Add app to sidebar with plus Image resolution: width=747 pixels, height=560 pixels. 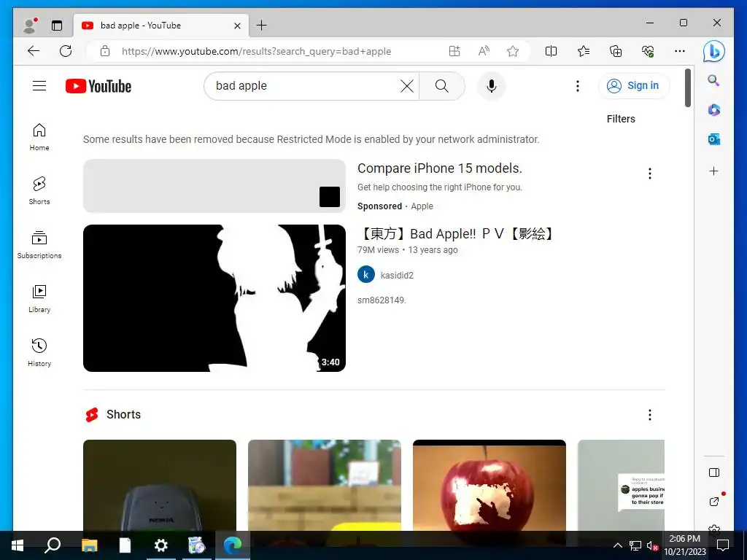point(713,171)
